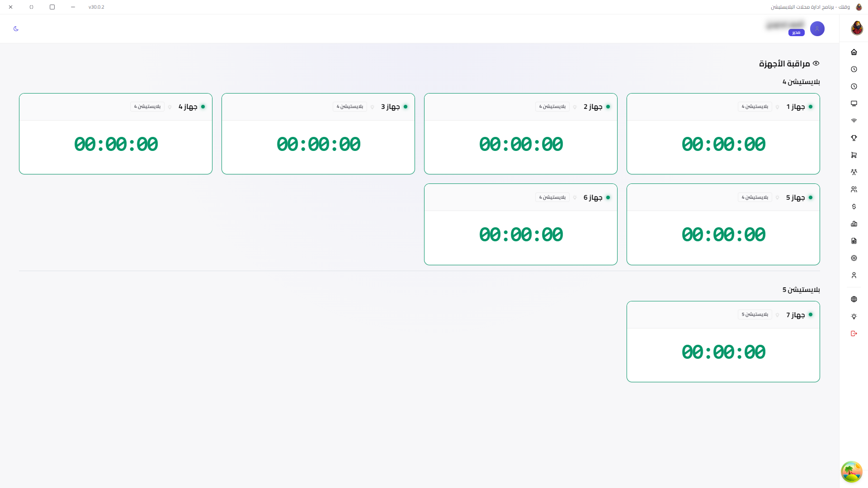The image size is (868, 488).
Task: Open the bar chart statistics icon
Action: point(854,224)
